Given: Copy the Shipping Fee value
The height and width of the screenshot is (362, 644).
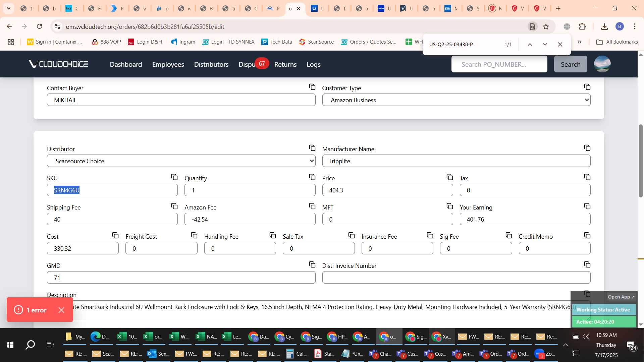Looking at the screenshot, I should pyautogui.click(x=174, y=206).
